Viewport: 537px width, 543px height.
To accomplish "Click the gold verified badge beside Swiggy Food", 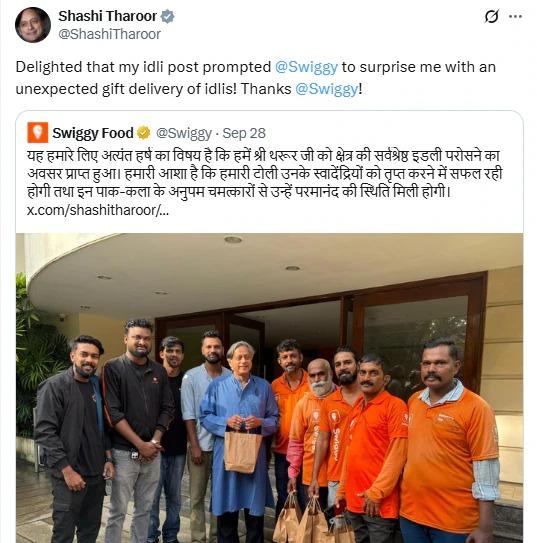I will pyautogui.click(x=144, y=133).
